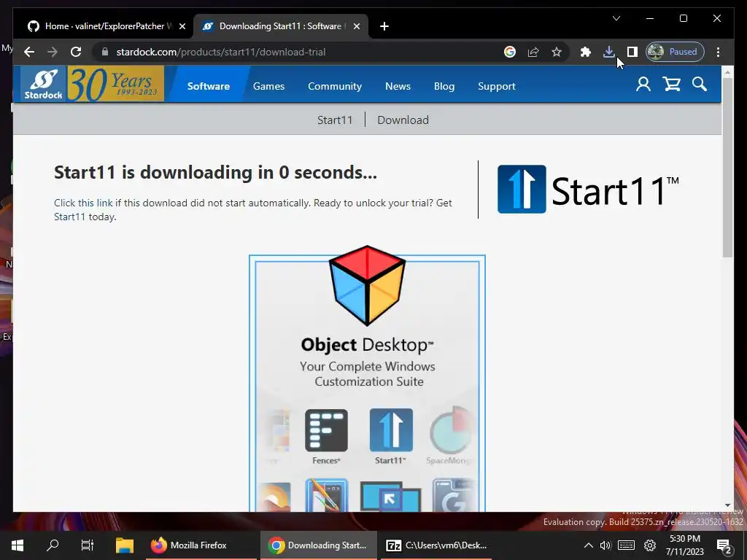The height and width of the screenshot is (560, 747).
Task: Open the Stardock account icon
Action: point(643,85)
